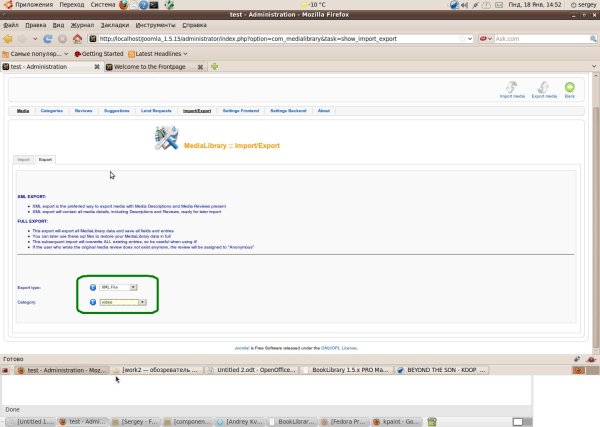The image size is (600, 427).
Task: Go to the browser home page icon
Action: tap(77, 39)
